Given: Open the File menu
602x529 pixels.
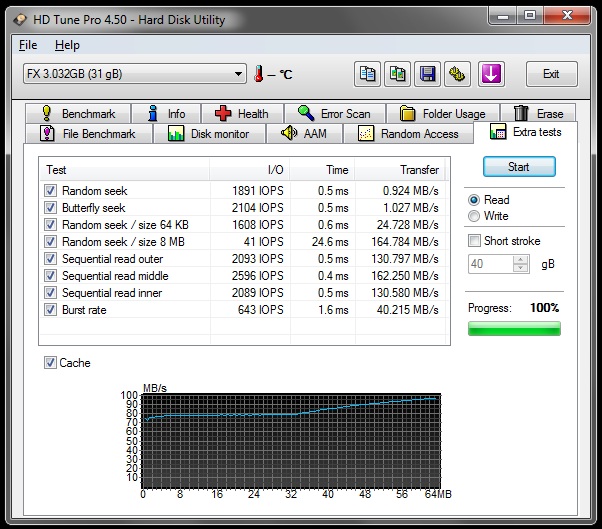Looking at the screenshot, I should (x=28, y=45).
